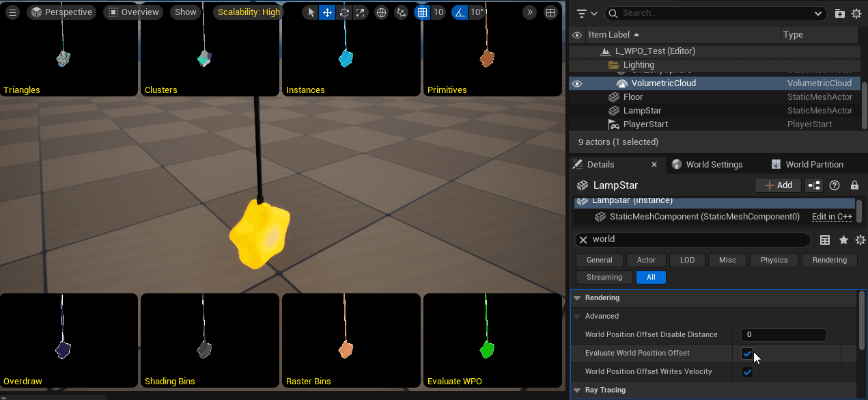Filter details by LOD category
Image resolution: width=868 pixels, height=400 pixels.
pos(687,260)
